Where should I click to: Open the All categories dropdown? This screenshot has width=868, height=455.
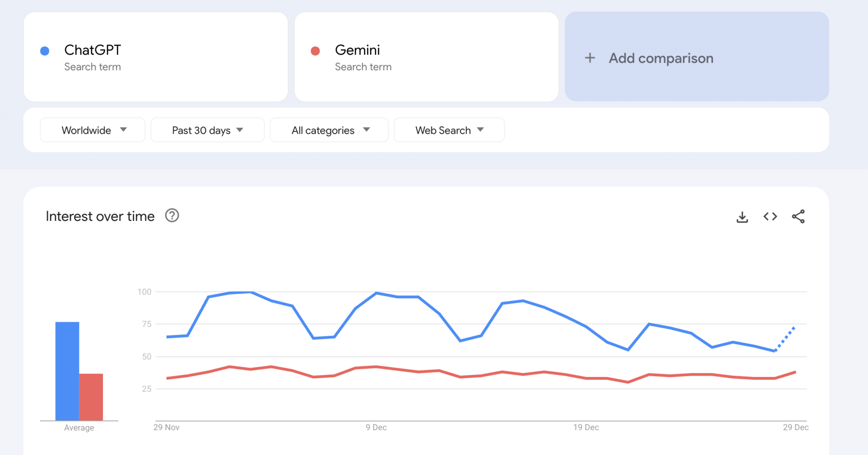(x=329, y=130)
